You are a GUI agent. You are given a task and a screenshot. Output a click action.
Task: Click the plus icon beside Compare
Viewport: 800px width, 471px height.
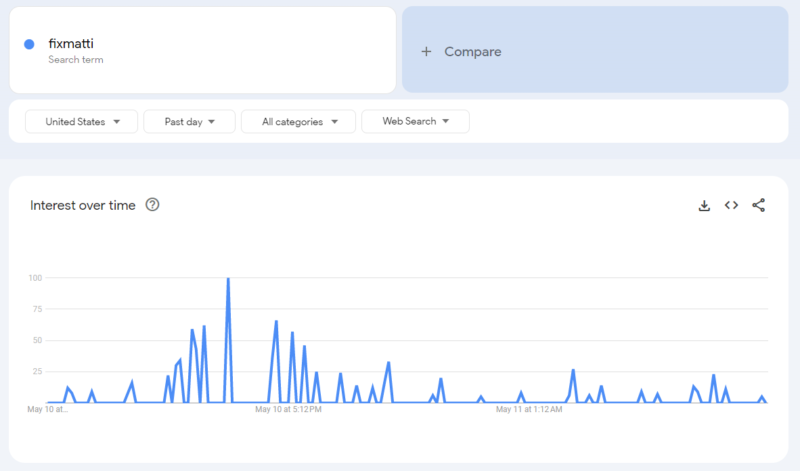coord(427,51)
